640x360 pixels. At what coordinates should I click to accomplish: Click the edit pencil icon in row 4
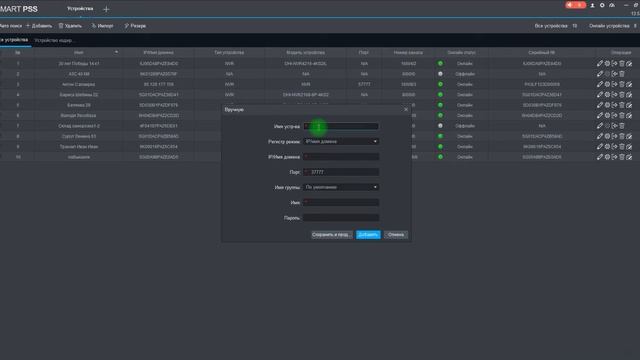click(600, 95)
